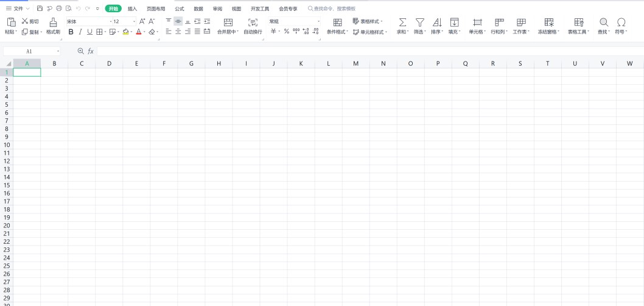
Task: Click the Symbol (符号) omega icon
Action: click(x=621, y=22)
